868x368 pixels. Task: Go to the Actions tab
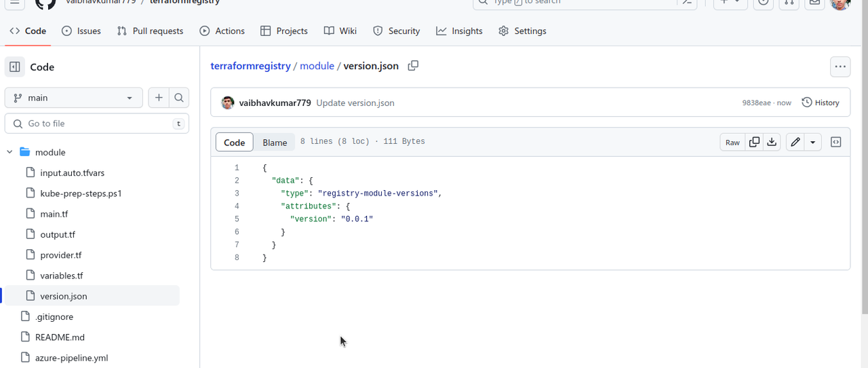pyautogui.click(x=222, y=31)
